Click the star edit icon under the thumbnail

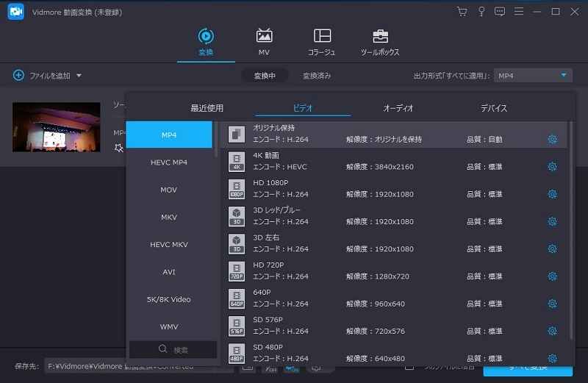click(118, 148)
